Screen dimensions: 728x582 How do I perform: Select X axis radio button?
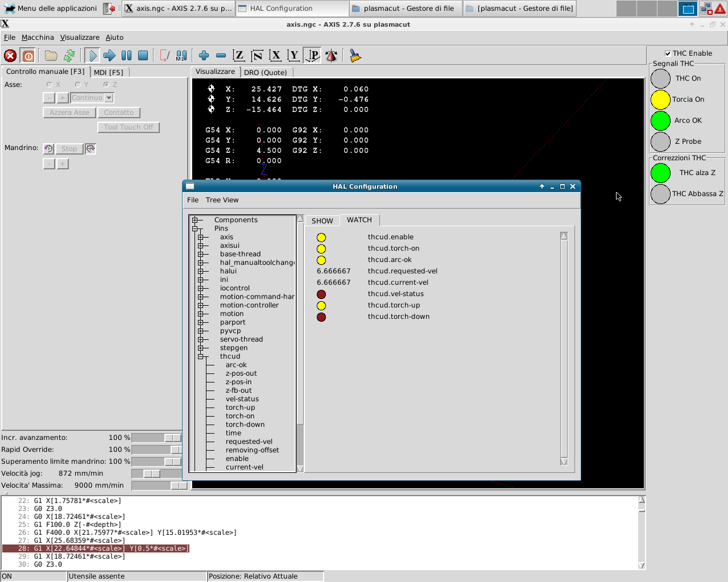click(49, 85)
